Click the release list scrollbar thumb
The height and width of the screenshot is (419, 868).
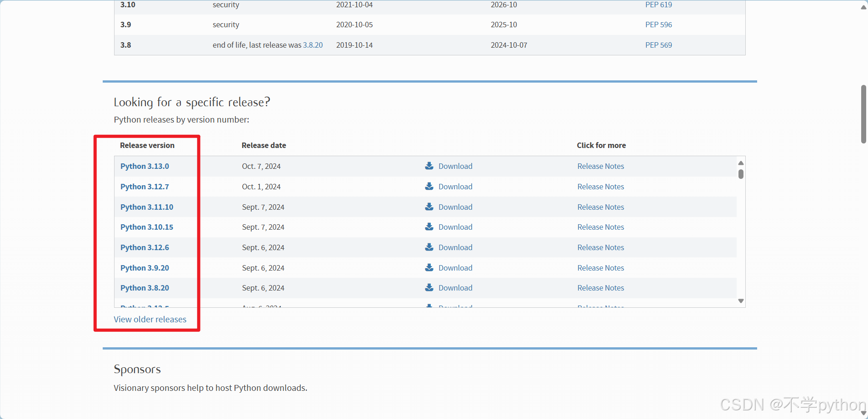[x=741, y=174]
